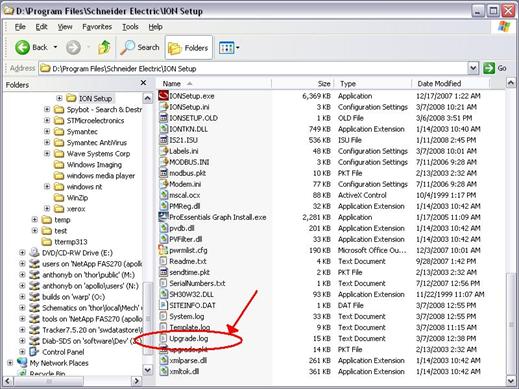519x389 pixels.
Task: Select the ttemp313 folder in tree
Action: 71,242
